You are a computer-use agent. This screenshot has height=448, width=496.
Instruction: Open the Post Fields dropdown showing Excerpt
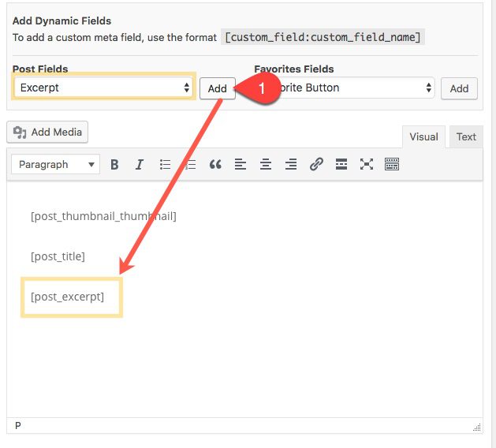(x=103, y=88)
